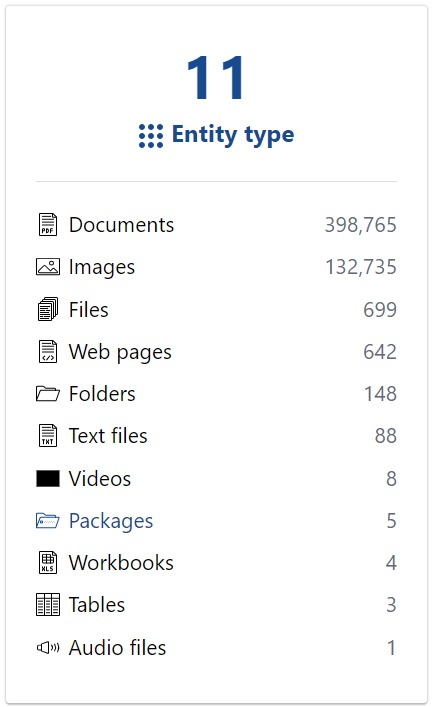Click the Web pages code icon
The image size is (433, 707).
pyautogui.click(x=48, y=352)
